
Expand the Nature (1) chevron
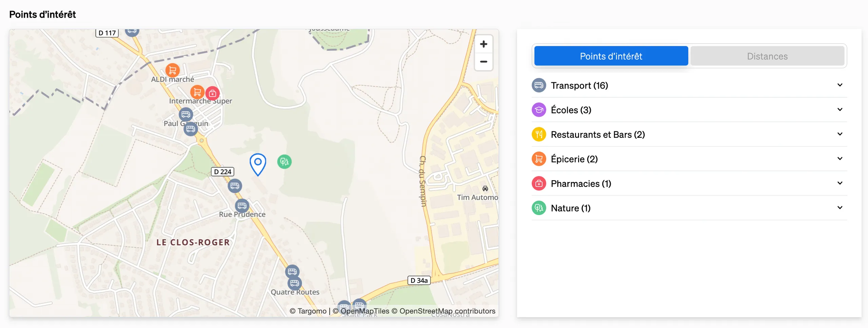click(840, 208)
